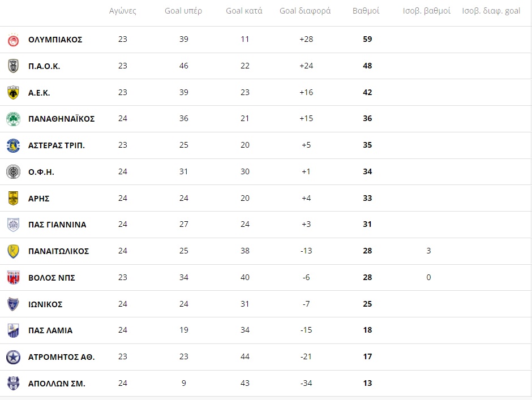Click the Aris yellow crest
The height and width of the screenshot is (400, 532).
coord(13,198)
